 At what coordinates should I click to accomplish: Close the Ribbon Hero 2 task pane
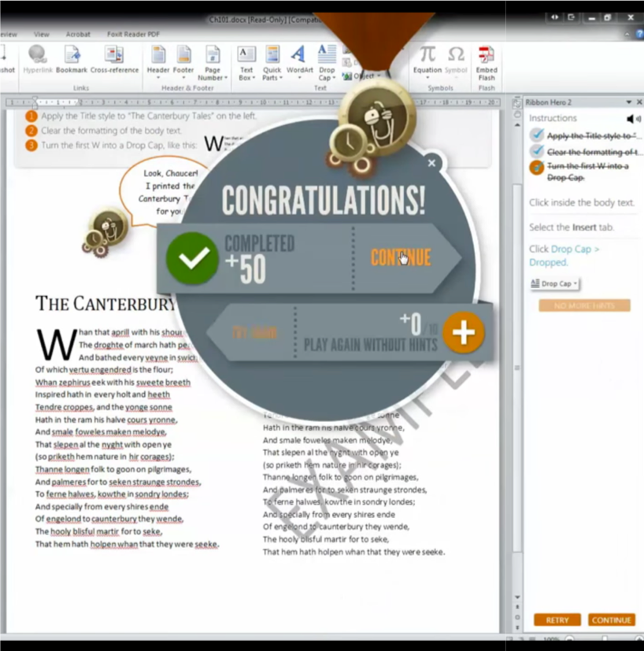coord(639,102)
